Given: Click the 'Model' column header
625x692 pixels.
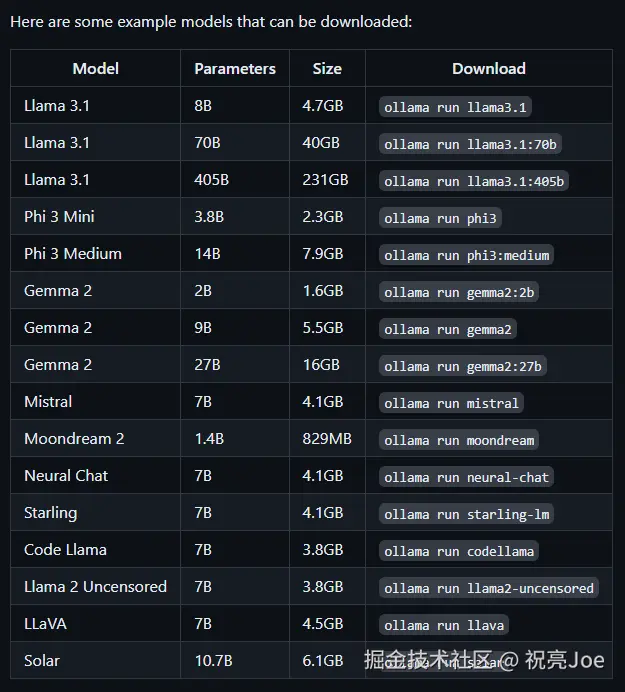Looking at the screenshot, I should [96, 68].
